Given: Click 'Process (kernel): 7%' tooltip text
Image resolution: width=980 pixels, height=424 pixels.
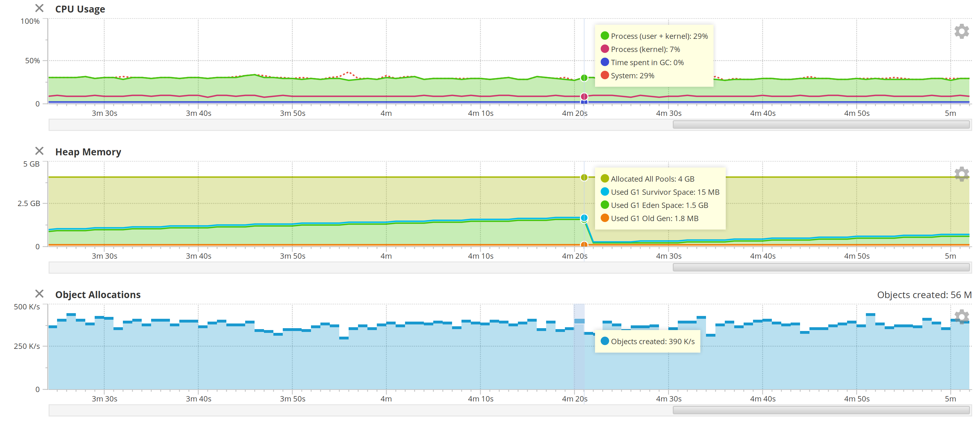Looking at the screenshot, I should click(645, 49).
